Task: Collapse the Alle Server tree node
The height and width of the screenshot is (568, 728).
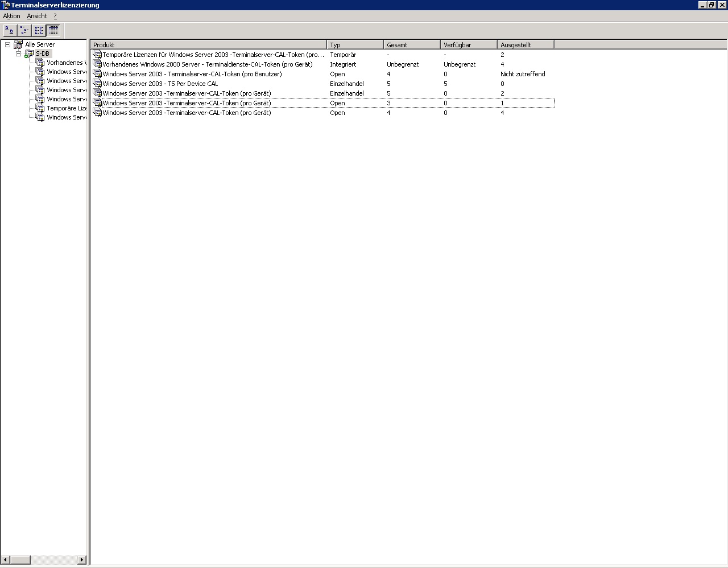Action: click(x=8, y=44)
